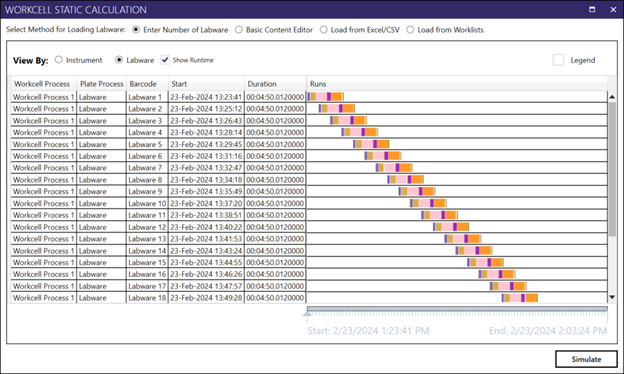Select the Labware 3 barcode cell
The height and width of the screenshot is (374, 624).
[147, 121]
